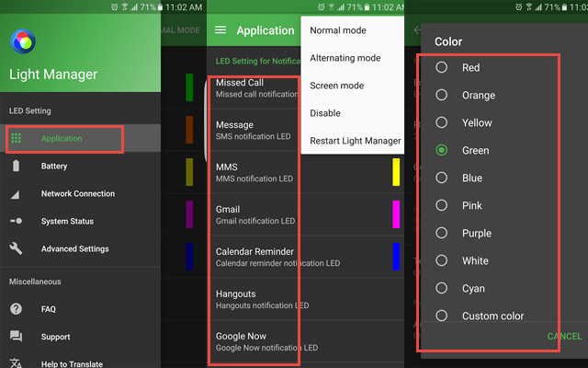The height and width of the screenshot is (368, 588).
Task: Select Restart Light Manager menu option
Action: click(353, 141)
